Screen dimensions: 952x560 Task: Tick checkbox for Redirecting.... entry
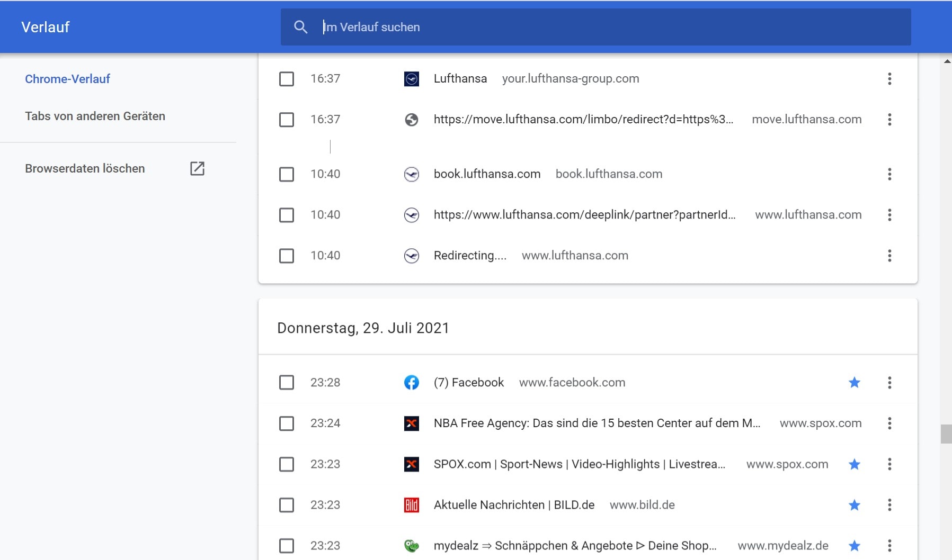pos(287,256)
